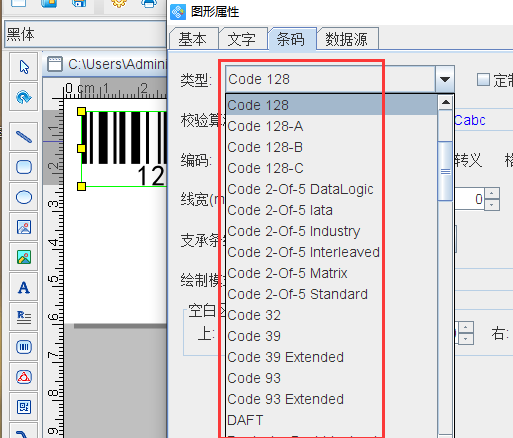Click the green landscape image tool icon
513x438 pixels.
(x=24, y=257)
